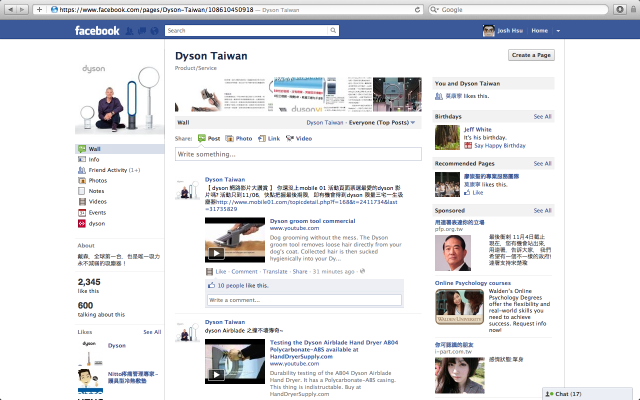The width and height of the screenshot is (640, 400).
Task: Open the wall filter Everyone (Top Posts) dropdown
Action: coord(382,122)
